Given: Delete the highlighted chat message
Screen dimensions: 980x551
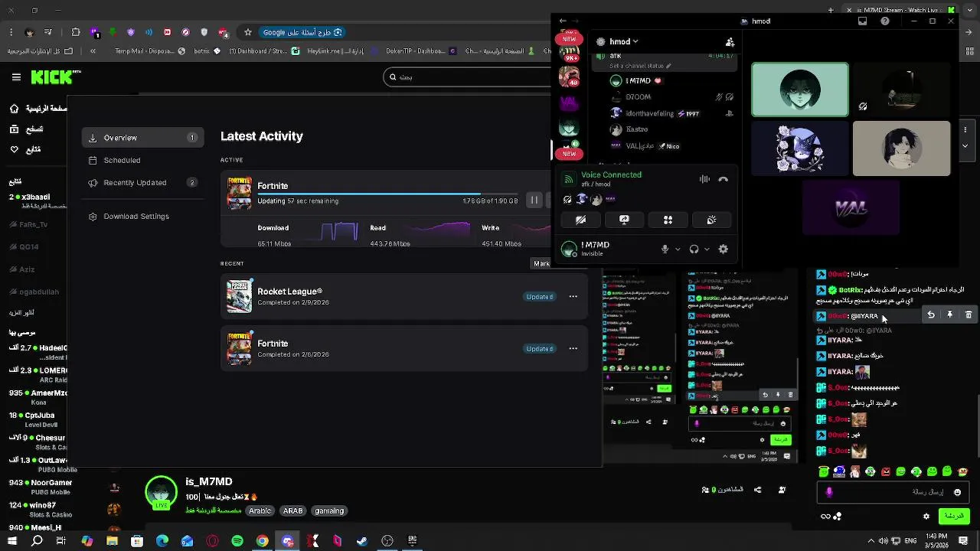Looking at the screenshot, I should click(969, 315).
